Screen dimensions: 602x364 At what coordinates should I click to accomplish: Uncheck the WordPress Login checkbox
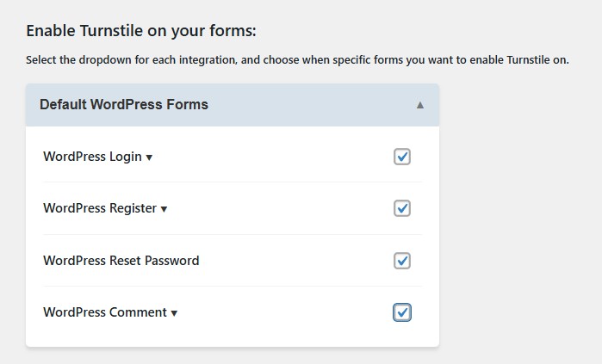(402, 157)
